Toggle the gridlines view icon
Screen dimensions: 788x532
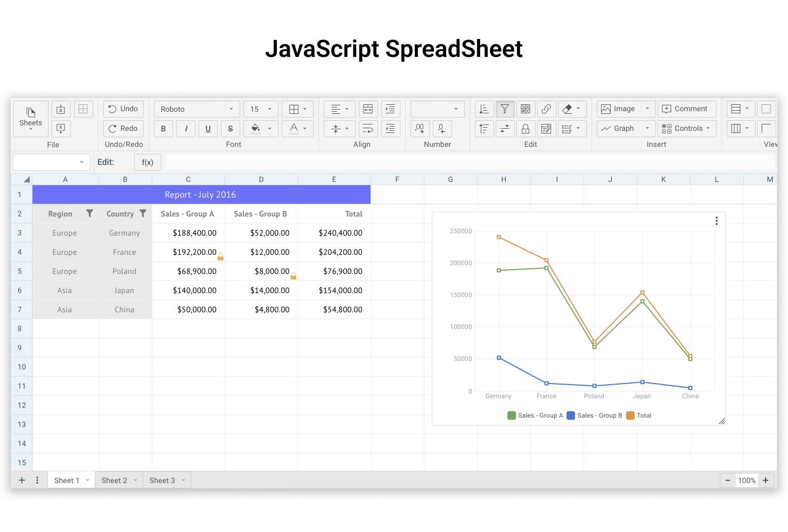click(767, 109)
